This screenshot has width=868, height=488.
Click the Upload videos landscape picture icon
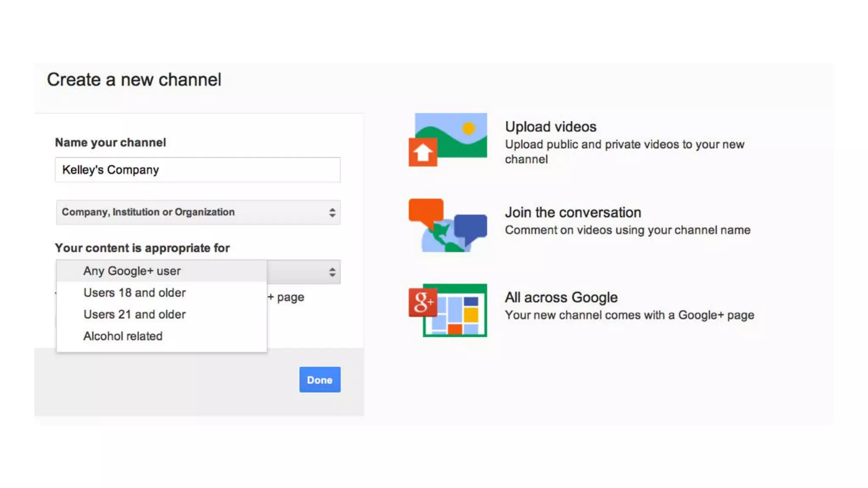pyautogui.click(x=459, y=133)
